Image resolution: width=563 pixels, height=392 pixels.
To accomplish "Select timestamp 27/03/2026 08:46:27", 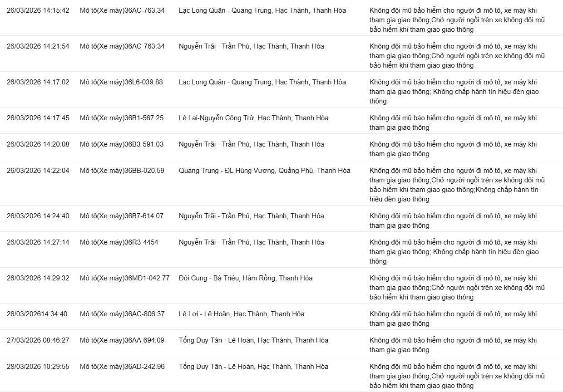I will pos(38,340).
